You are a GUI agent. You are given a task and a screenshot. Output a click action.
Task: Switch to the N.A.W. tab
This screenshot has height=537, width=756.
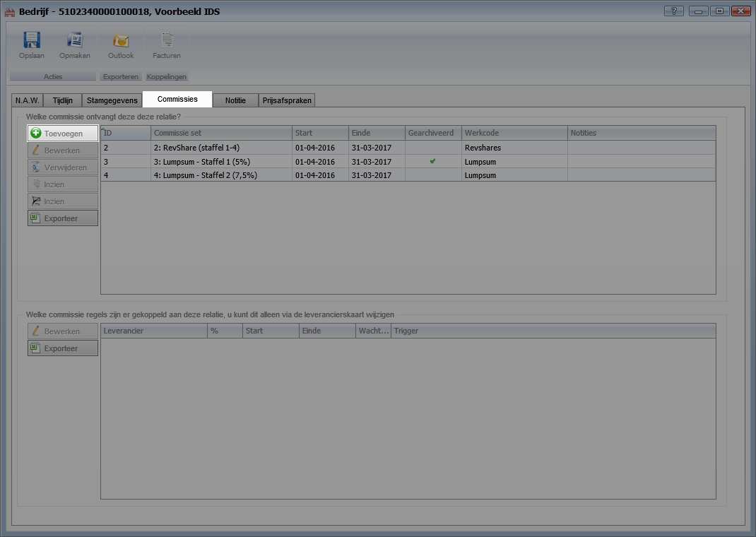[27, 100]
